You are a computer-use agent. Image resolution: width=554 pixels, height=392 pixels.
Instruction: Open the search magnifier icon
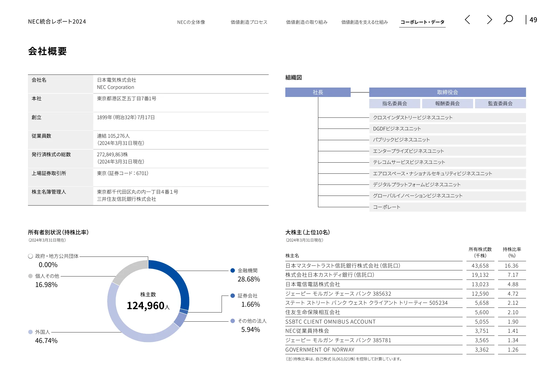[508, 20]
